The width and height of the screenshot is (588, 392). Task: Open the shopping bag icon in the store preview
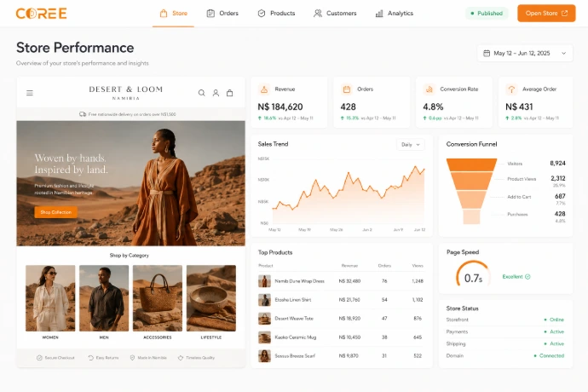[230, 93]
